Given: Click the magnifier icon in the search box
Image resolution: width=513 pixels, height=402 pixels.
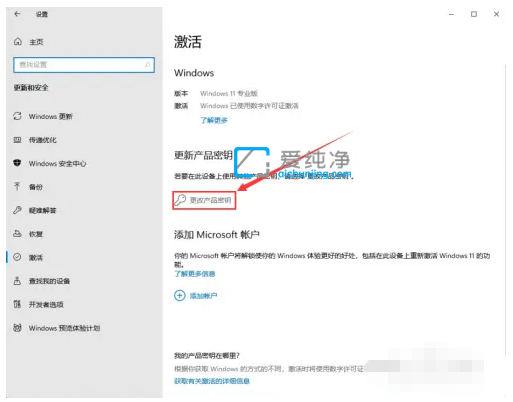Looking at the screenshot, I should point(147,65).
